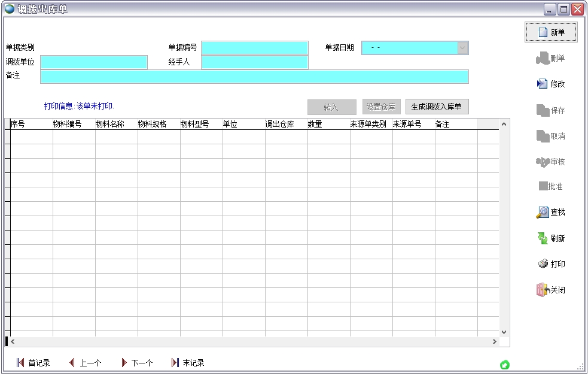Click into the 调拨单位 input field

pyautogui.click(x=93, y=62)
